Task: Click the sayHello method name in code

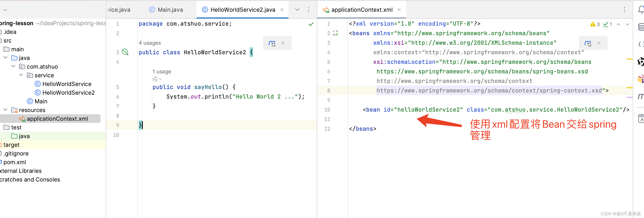Action: point(208,87)
